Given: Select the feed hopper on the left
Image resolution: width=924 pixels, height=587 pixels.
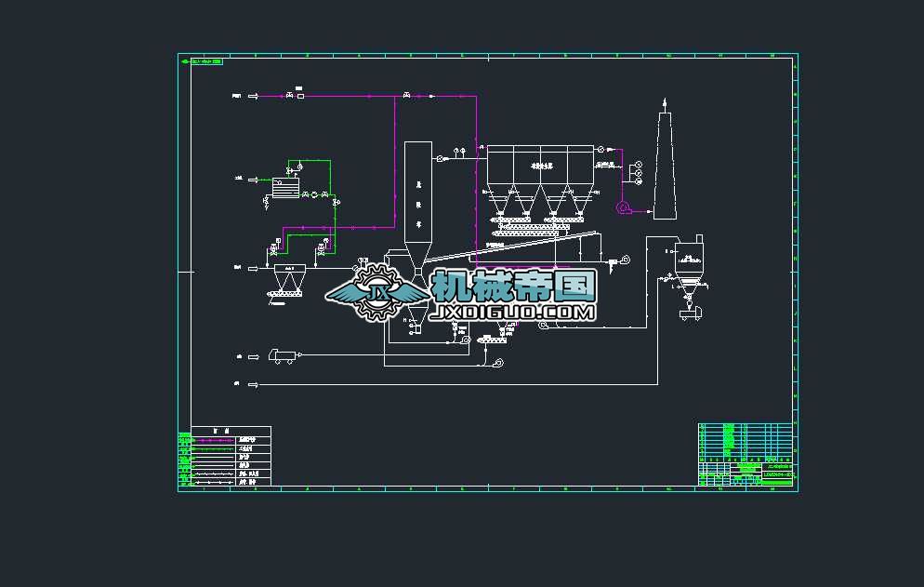Looking at the screenshot, I should [290, 278].
